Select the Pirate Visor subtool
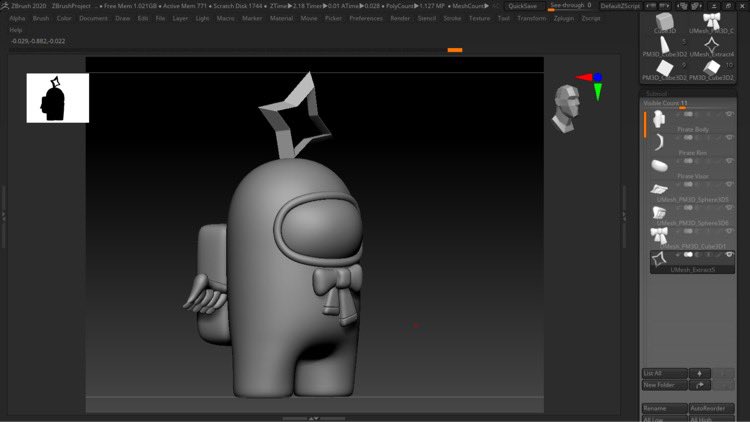750x422 pixels. 692,168
